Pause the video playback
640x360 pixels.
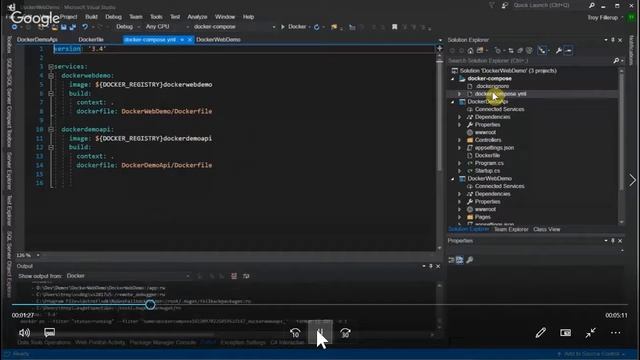320,333
